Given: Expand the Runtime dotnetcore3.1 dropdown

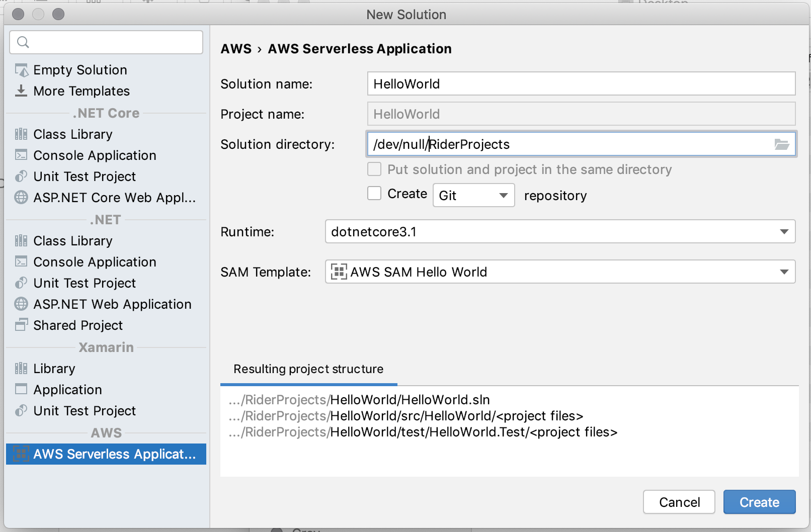Looking at the screenshot, I should tap(560, 232).
